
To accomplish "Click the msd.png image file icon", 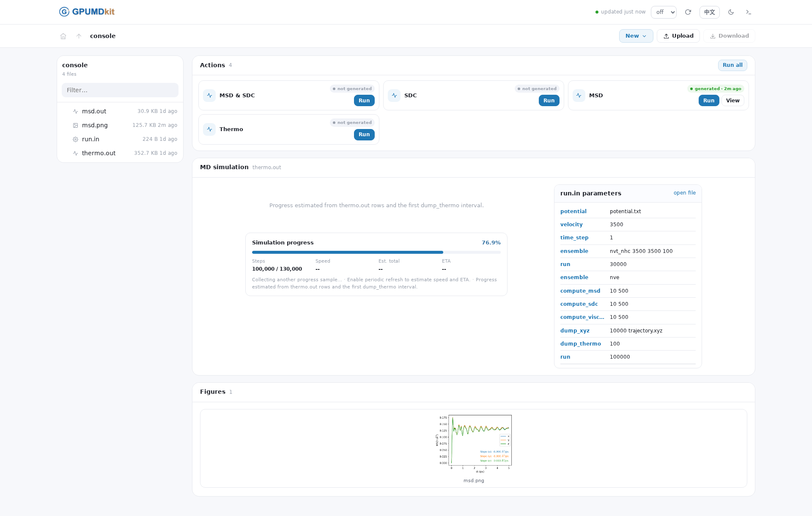I will pyautogui.click(x=75, y=125).
